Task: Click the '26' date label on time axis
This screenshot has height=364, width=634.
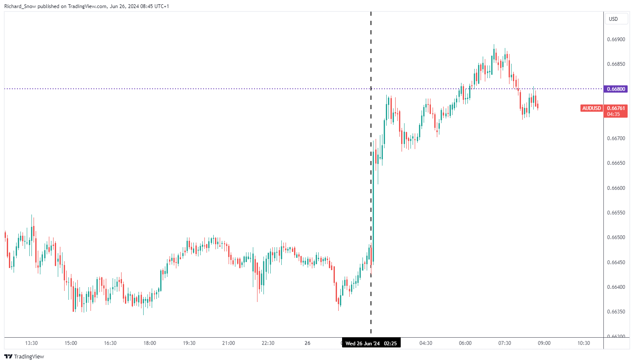Action: (x=308, y=343)
